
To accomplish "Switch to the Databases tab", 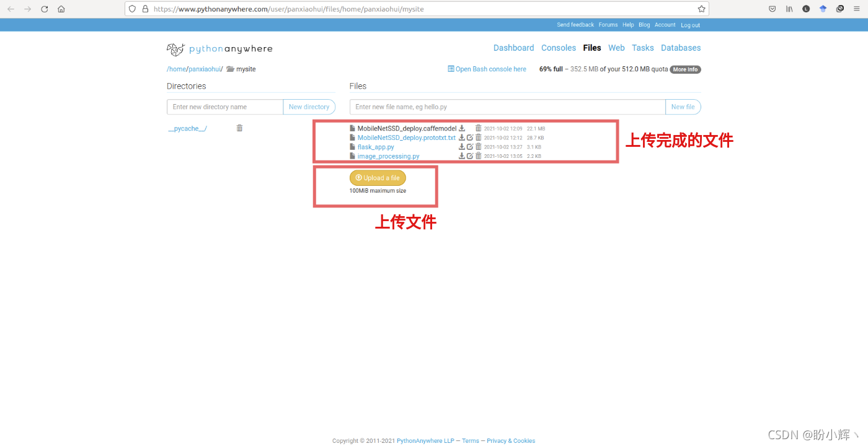I will pos(681,48).
